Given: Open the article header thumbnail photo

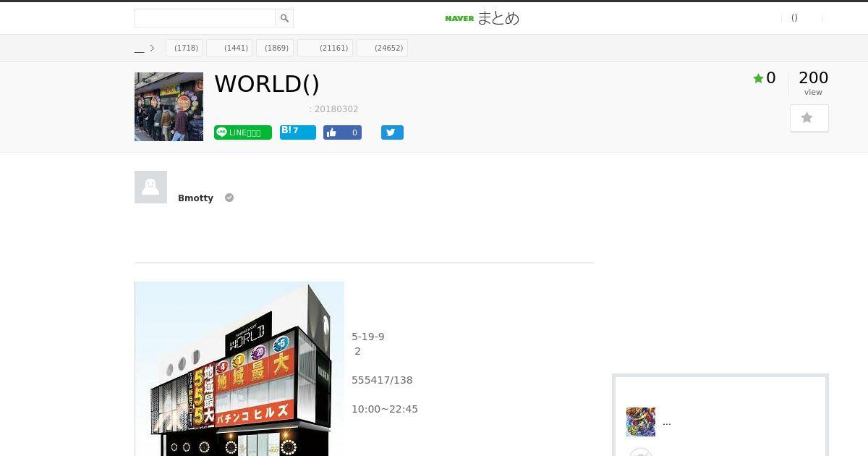Looking at the screenshot, I should pos(169,106).
